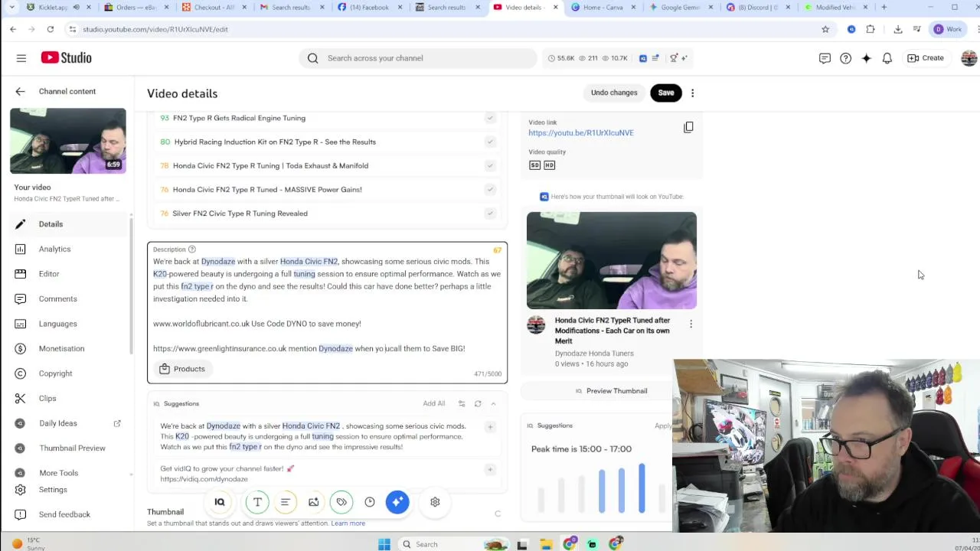Image resolution: width=980 pixels, height=551 pixels.
Task: Select the Description tool in vidIQ toolbar
Action: point(285,502)
